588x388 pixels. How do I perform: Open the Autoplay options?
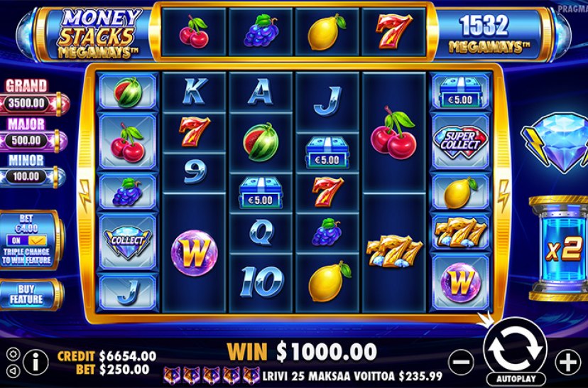coord(516,379)
